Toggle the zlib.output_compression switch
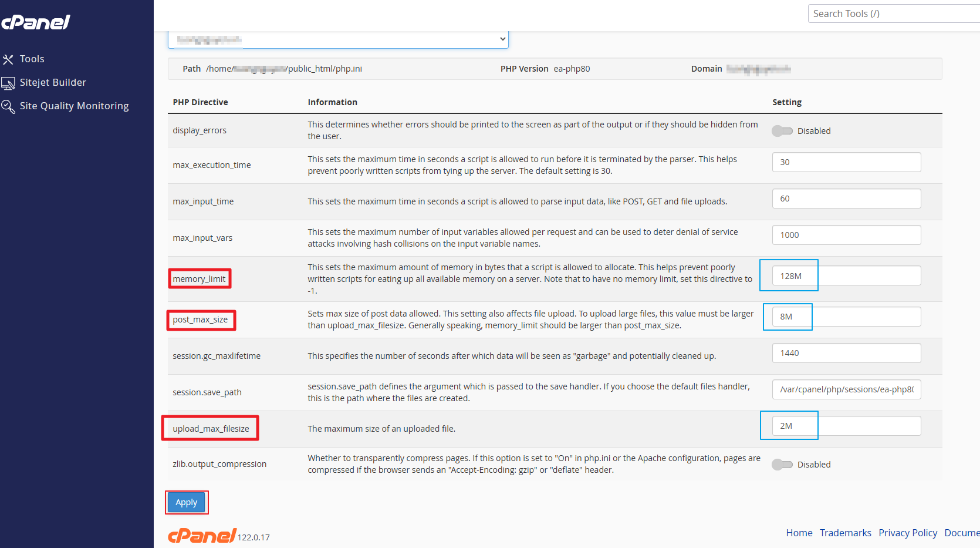 (x=782, y=465)
